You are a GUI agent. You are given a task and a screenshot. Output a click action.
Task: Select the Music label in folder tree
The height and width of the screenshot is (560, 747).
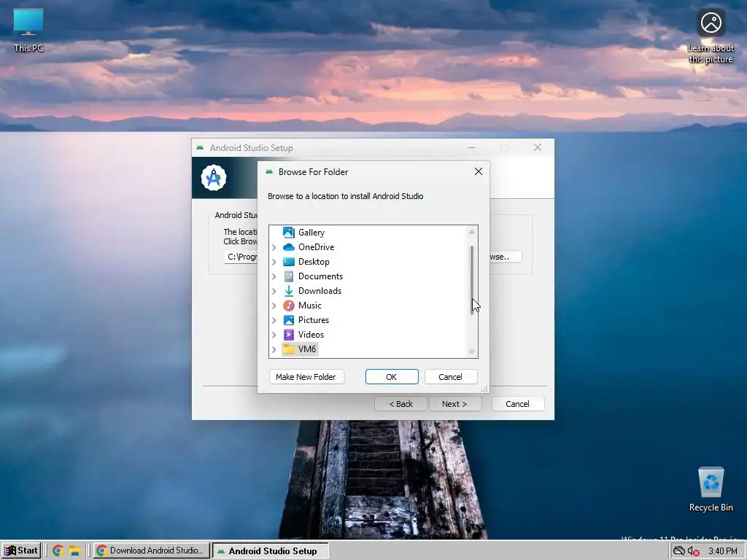[309, 306]
